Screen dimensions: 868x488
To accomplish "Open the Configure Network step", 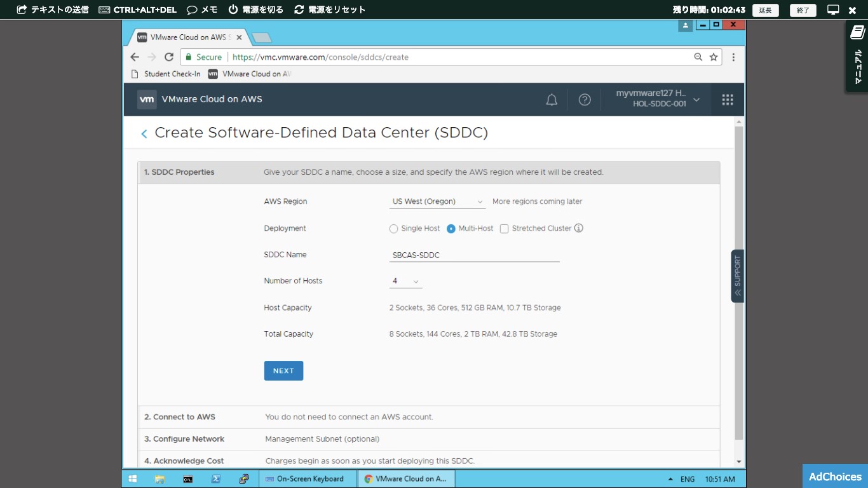I will pyautogui.click(x=184, y=439).
